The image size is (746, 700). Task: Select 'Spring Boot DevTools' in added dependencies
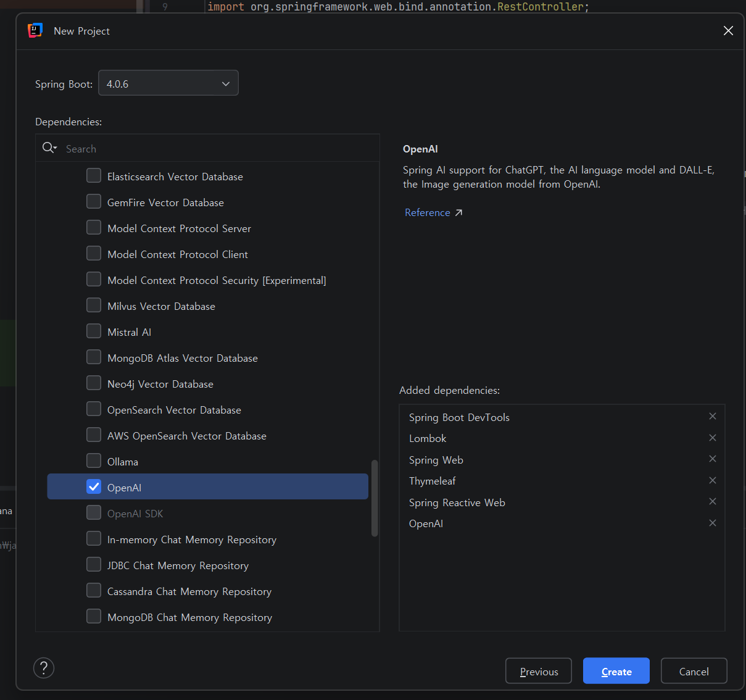459,417
